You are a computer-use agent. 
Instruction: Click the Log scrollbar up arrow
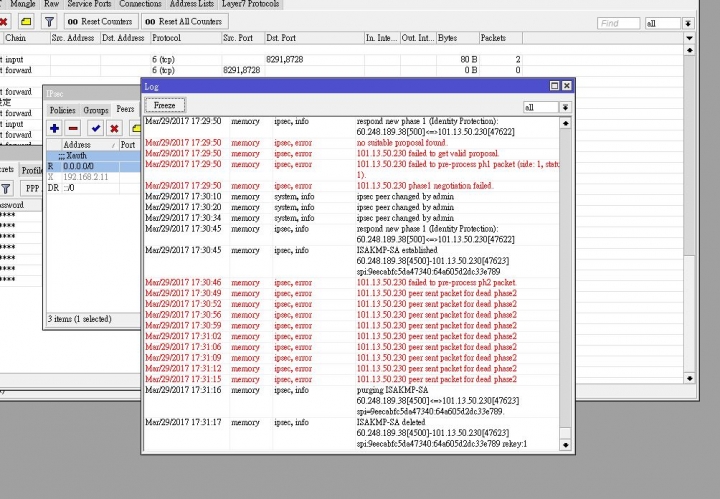(565, 123)
